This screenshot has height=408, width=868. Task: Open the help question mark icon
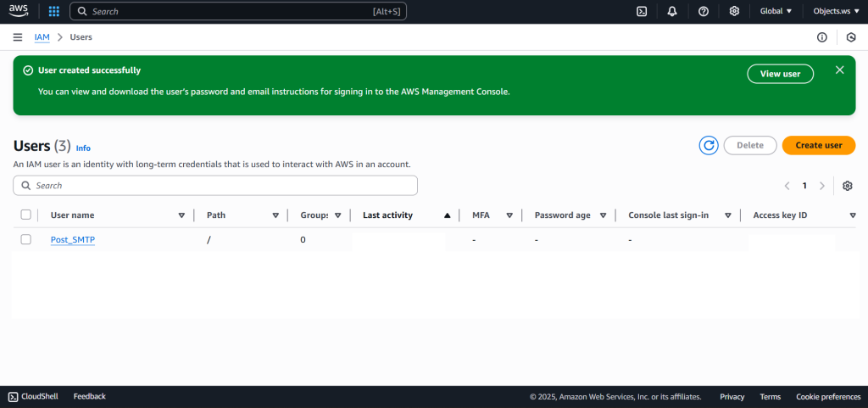pyautogui.click(x=704, y=12)
